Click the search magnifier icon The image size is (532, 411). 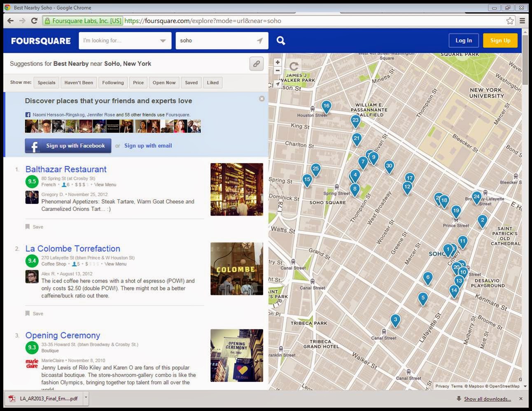[x=281, y=40]
